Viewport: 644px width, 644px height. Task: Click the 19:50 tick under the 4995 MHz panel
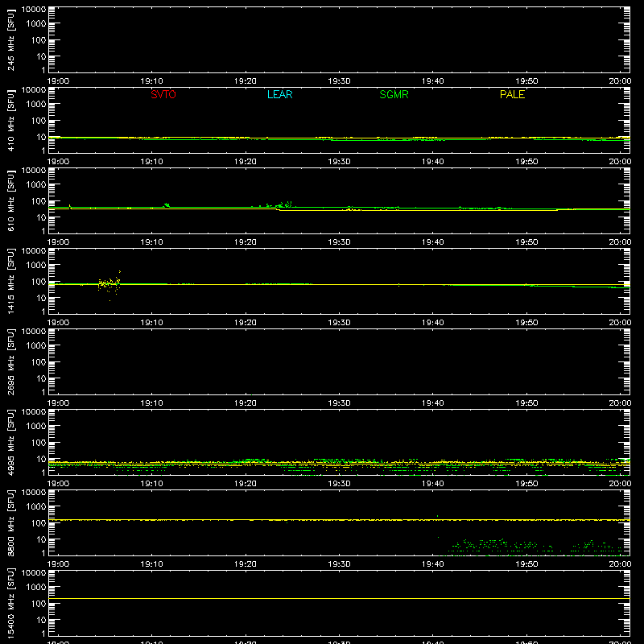click(526, 484)
